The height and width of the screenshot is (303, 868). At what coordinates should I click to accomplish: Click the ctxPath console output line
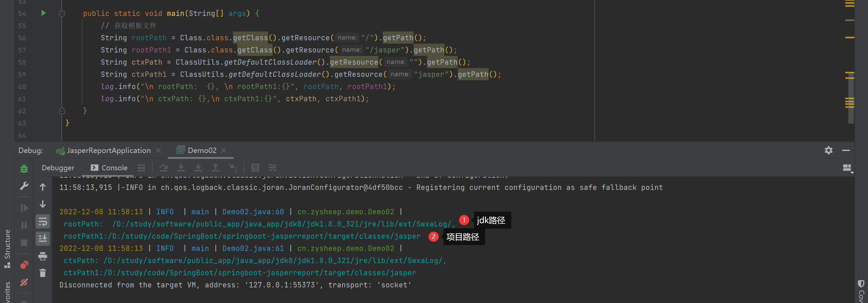255,261
